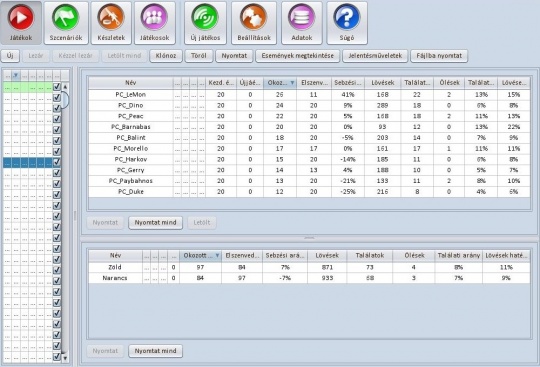Toggle checkbox in the green highlighted game row
540x367 pixels.
[x=57, y=87]
